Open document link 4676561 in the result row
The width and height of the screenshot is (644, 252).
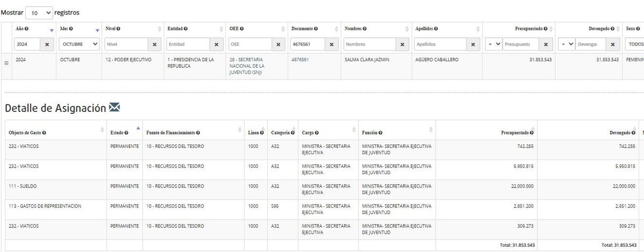click(299, 60)
